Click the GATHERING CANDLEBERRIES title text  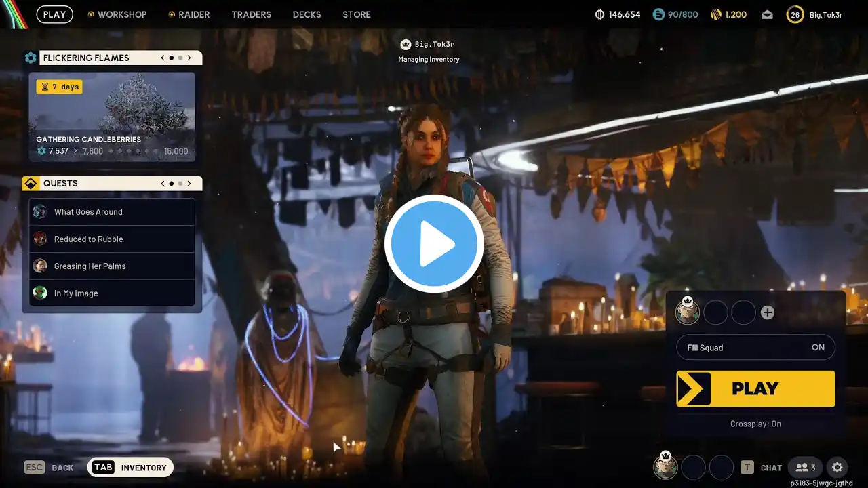tap(89, 139)
